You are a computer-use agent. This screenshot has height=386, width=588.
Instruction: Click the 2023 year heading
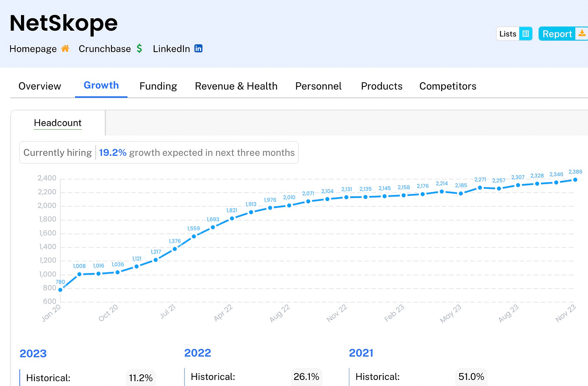33,353
